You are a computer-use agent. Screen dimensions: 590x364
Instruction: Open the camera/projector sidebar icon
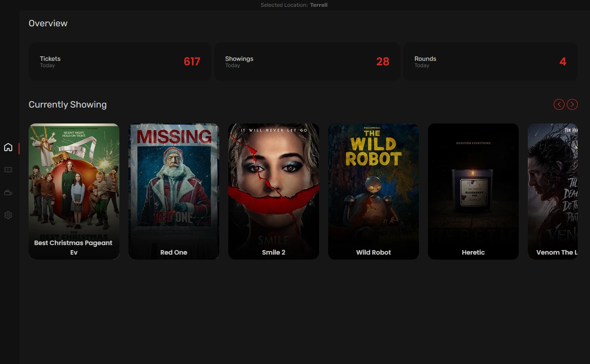click(x=8, y=192)
